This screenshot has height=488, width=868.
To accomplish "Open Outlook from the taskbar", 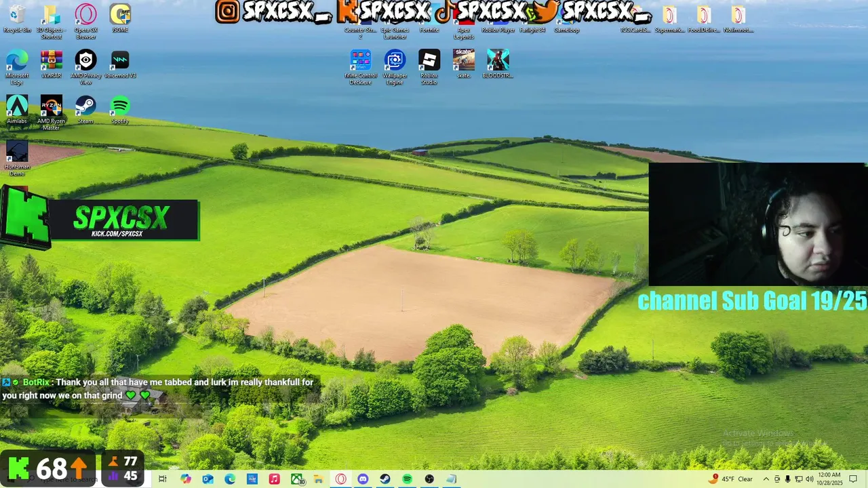I will pyautogui.click(x=208, y=479).
